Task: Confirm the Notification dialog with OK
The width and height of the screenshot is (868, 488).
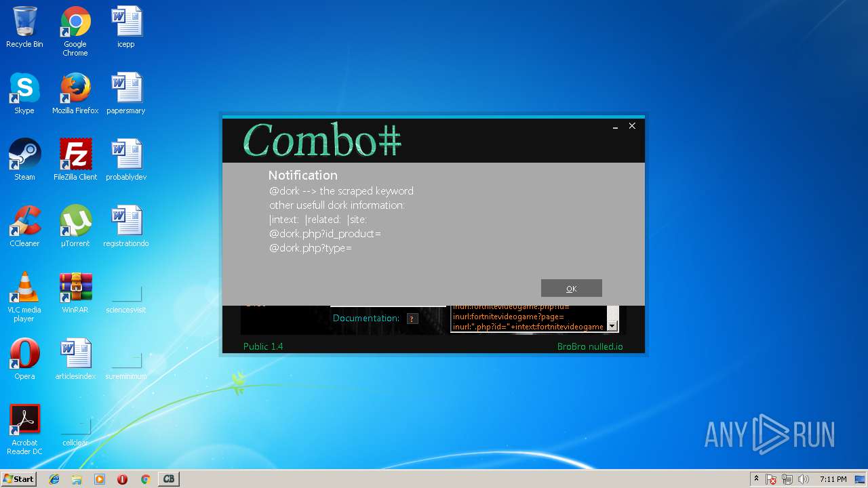Action: tap(571, 288)
